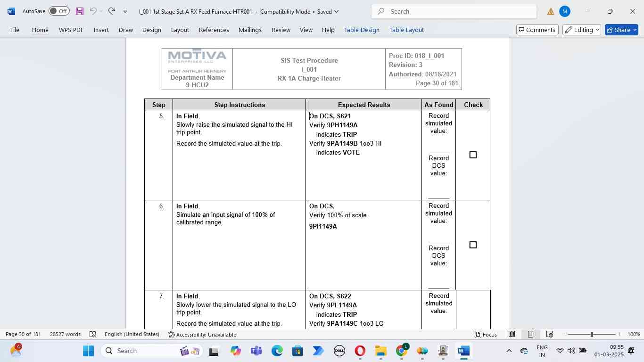Open the Review tab
Image resolution: width=644 pixels, height=362 pixels.
coord(281,30)
